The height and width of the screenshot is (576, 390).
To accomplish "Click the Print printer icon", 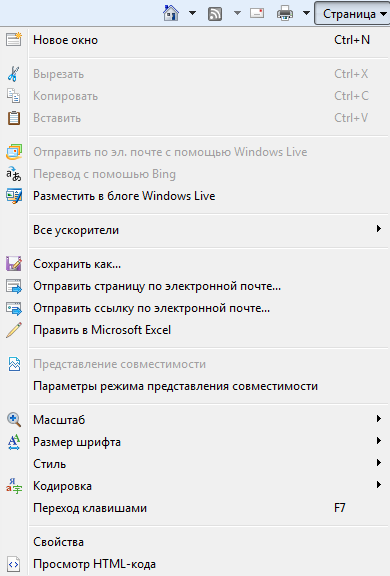I will click(x=285, y=14).
